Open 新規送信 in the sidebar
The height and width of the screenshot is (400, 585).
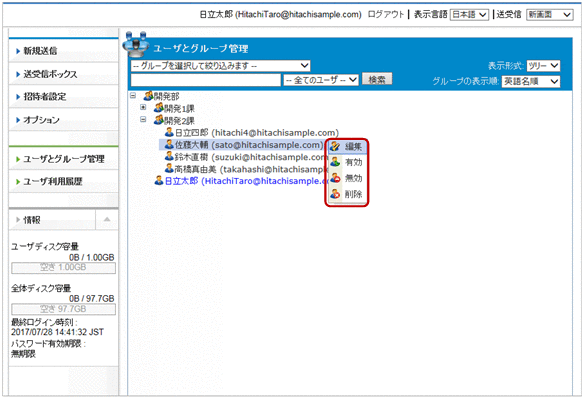click(63, 51)
